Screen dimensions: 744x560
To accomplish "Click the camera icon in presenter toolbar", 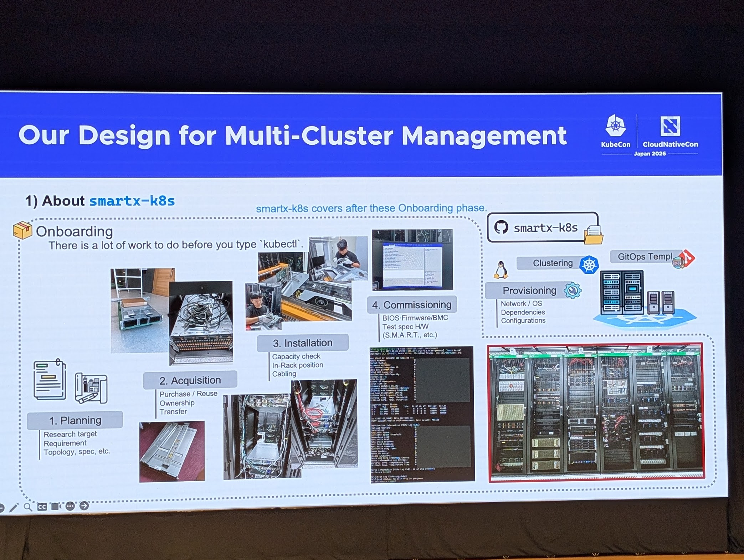I will tap(56, 506).
